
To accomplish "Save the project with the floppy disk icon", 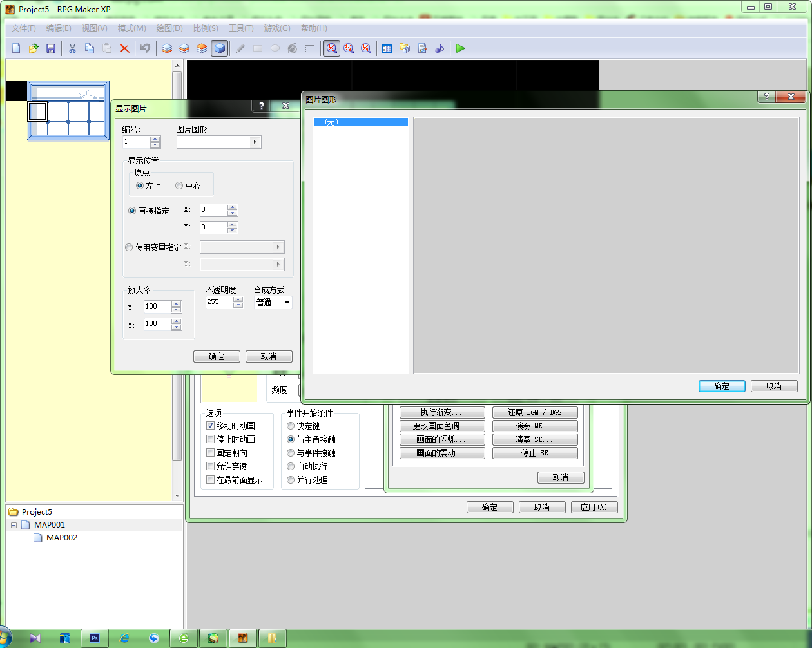I will 51,48.
